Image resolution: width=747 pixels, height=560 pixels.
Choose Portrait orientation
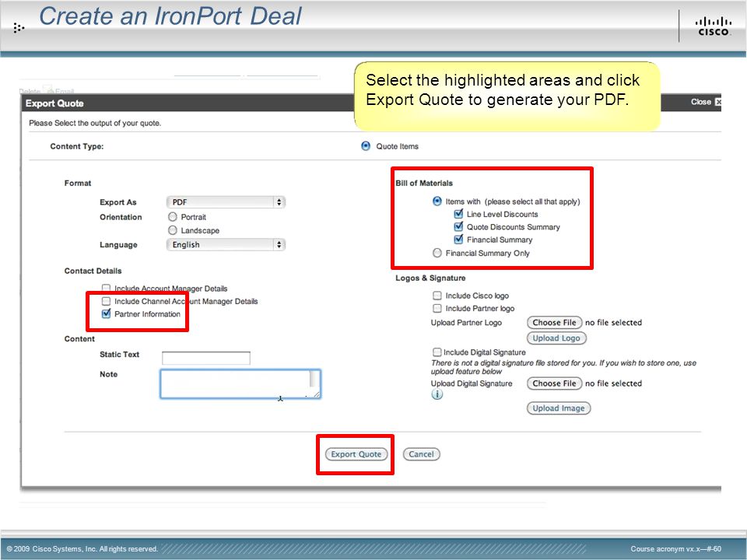[x=173, y=217]
